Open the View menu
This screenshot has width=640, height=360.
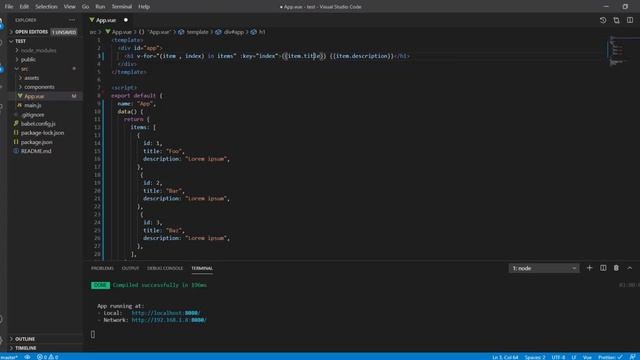pos(69,7)
